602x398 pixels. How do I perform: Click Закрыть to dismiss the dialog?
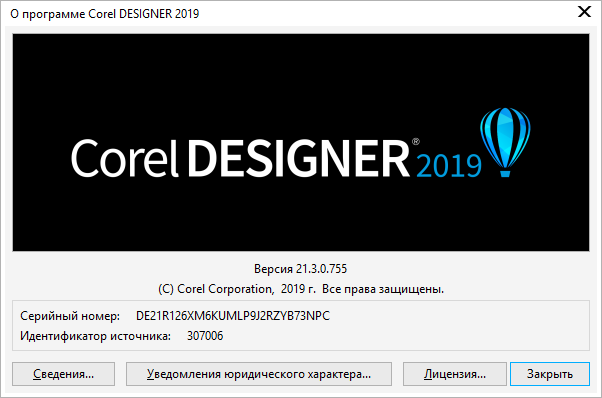550,374
